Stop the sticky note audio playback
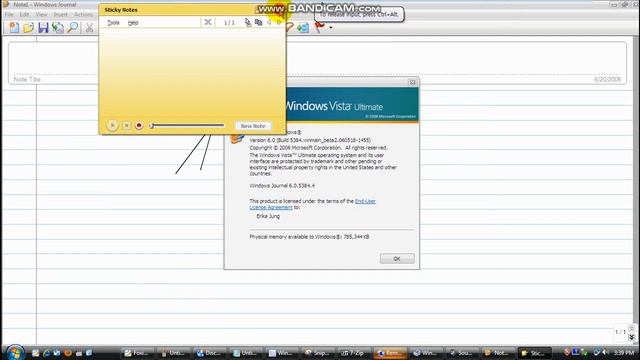 (127, 126)
